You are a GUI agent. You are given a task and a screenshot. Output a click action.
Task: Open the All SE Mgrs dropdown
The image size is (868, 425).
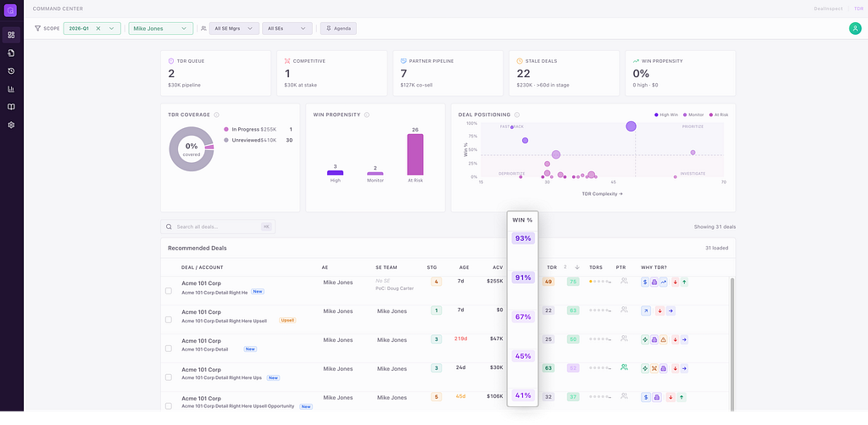point(234,28)
